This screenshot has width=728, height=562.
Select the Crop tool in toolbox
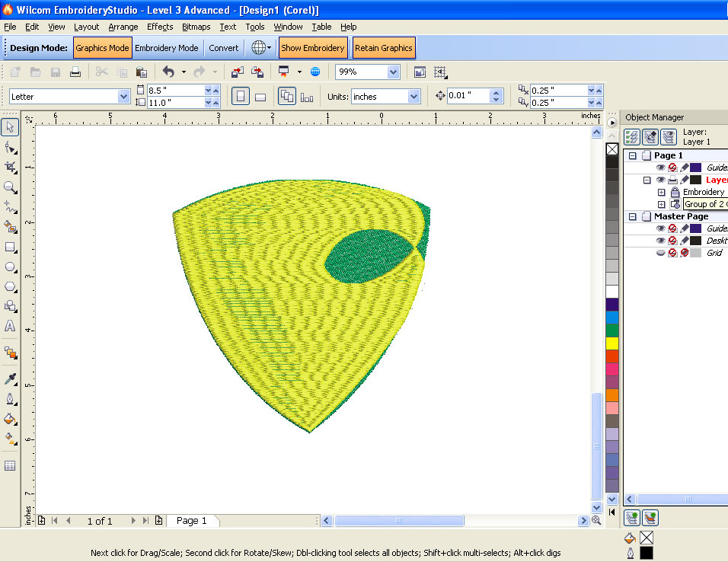pos(10,167)
